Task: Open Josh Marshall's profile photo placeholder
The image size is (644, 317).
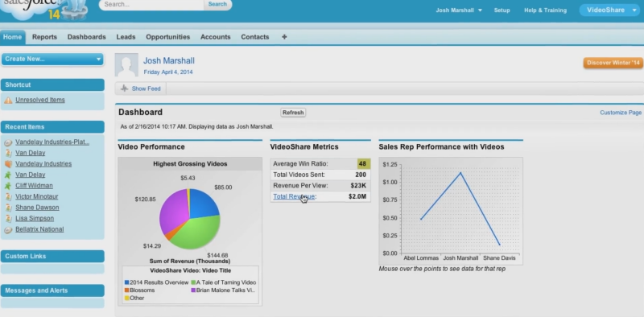Action: pos(126,65)
